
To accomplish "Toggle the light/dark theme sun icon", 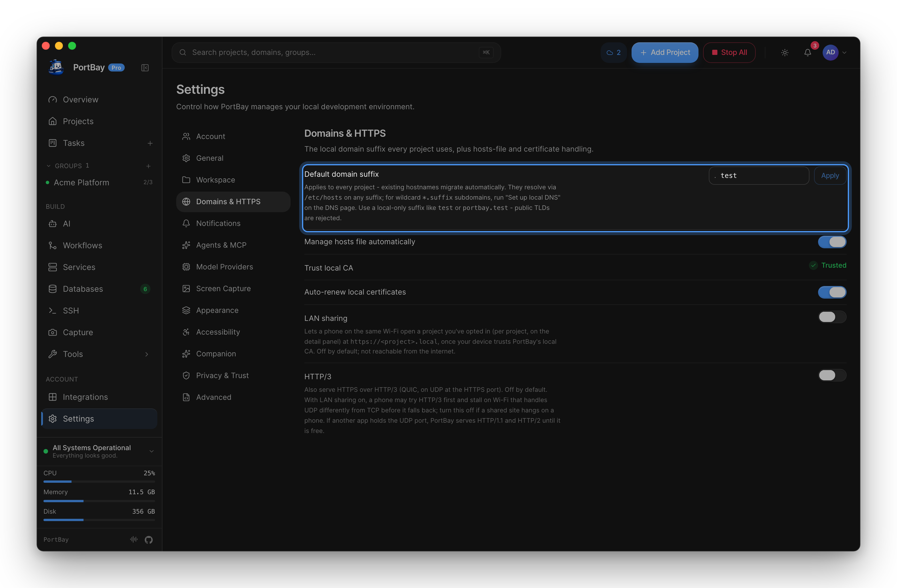I will (x=785, y=53).
